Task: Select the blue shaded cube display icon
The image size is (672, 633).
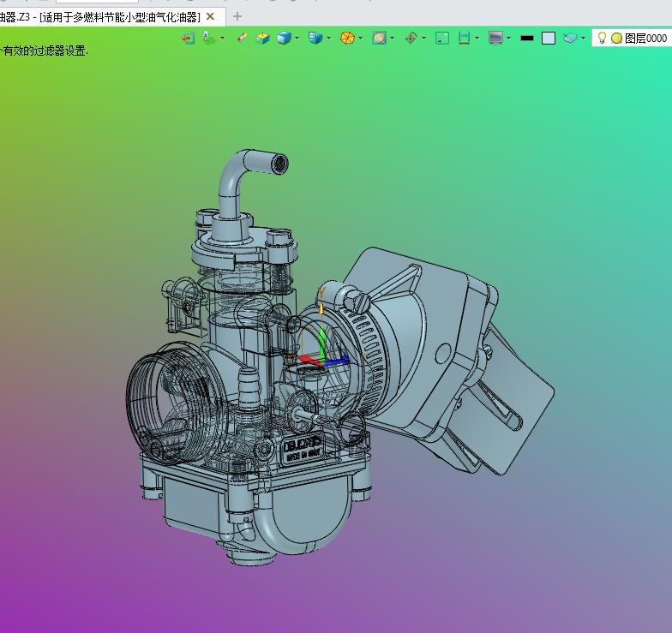Action: (x=284, y=38)
